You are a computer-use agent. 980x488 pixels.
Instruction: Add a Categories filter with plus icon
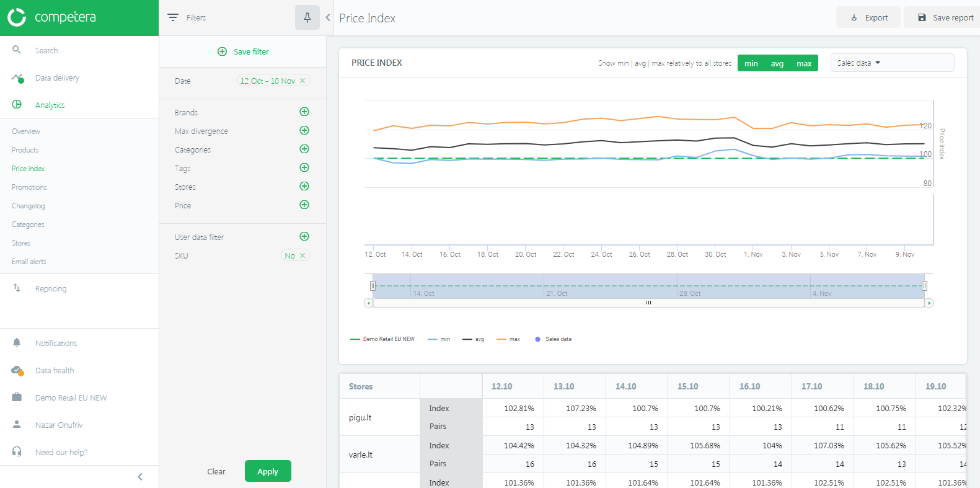[x=304, y=149]
